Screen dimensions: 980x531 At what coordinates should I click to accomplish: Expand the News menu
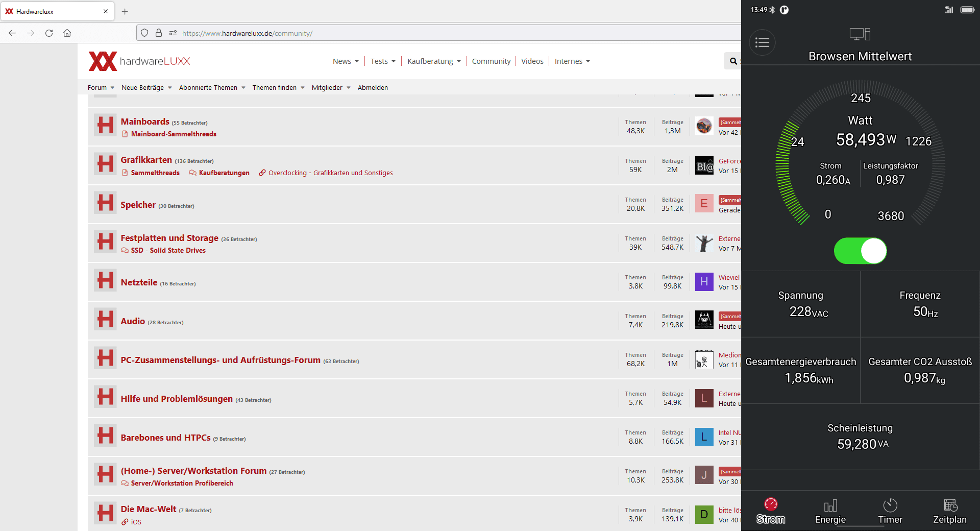(x=346, y=61)
